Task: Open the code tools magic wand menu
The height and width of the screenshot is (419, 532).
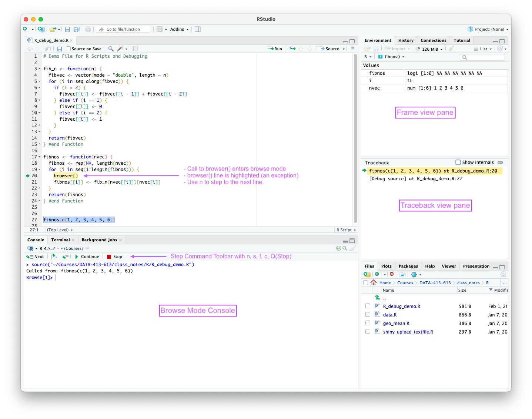Action: click(x=120, y=48)
